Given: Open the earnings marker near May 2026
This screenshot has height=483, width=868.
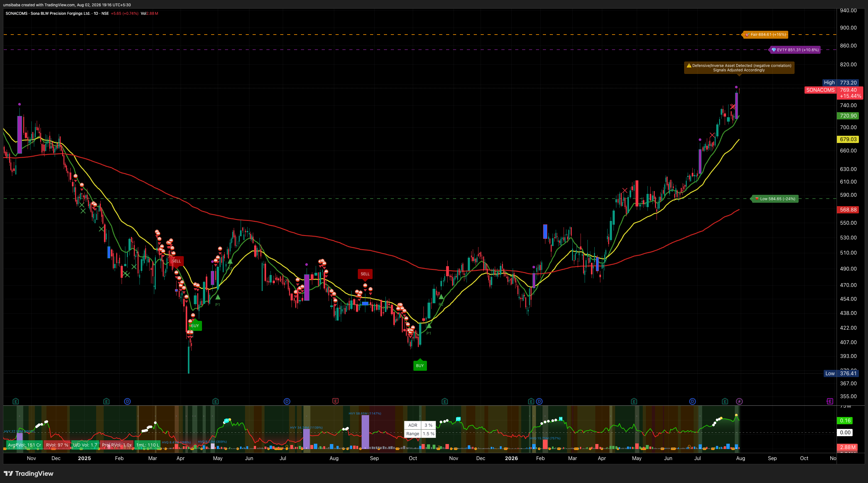Looking at the screenshot, I should point(634,401).
